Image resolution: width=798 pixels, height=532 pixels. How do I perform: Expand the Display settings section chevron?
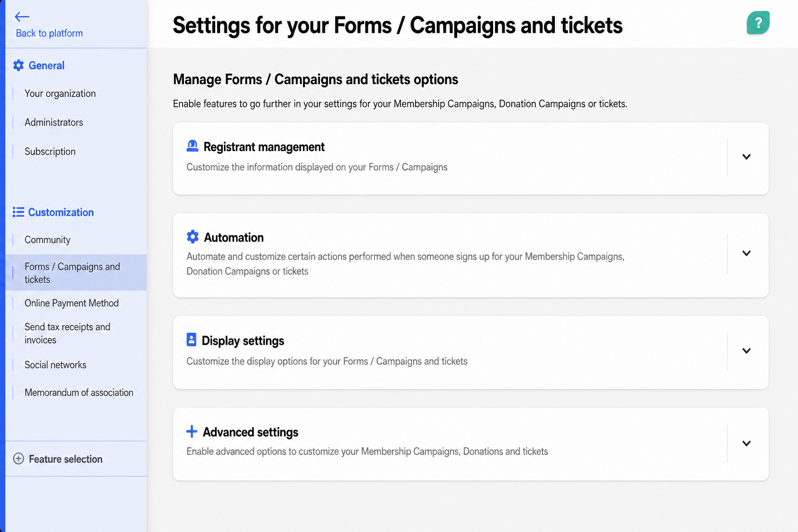click(747, 351)
